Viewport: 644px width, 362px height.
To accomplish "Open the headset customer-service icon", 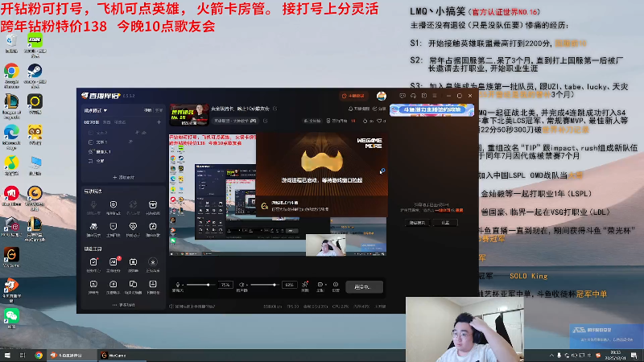I will [x=413, y=96].
